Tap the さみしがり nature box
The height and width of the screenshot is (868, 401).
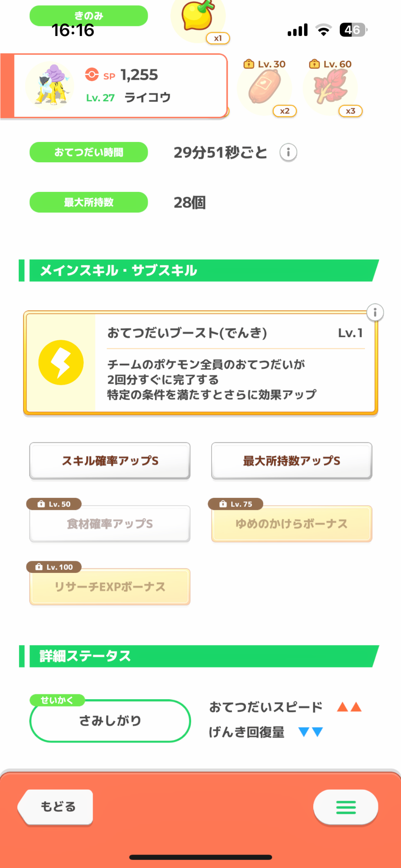pyautogui.click(x=110, y=721)
